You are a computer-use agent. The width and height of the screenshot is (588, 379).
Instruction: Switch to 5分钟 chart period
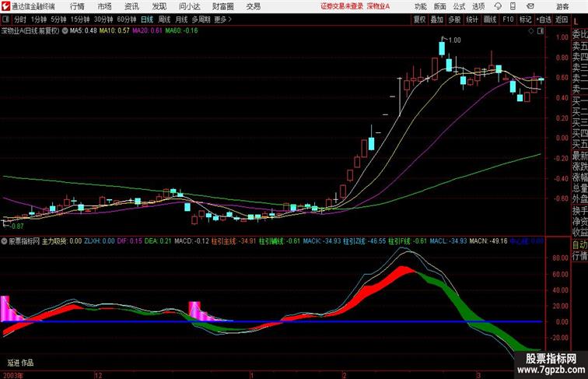click(58, 19)
